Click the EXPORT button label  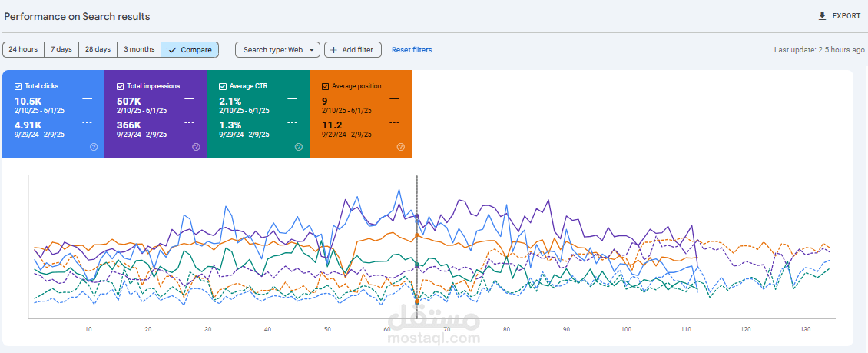(x=846, y=16)
